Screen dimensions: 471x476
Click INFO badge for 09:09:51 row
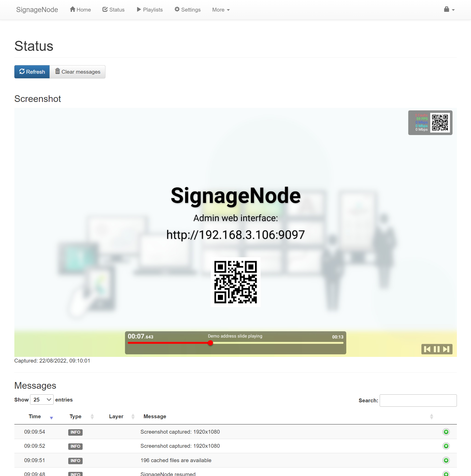[x=75, y=461]
